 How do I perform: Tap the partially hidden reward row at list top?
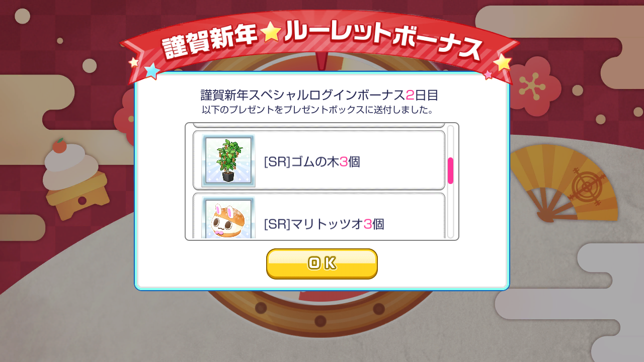[319, 125]
